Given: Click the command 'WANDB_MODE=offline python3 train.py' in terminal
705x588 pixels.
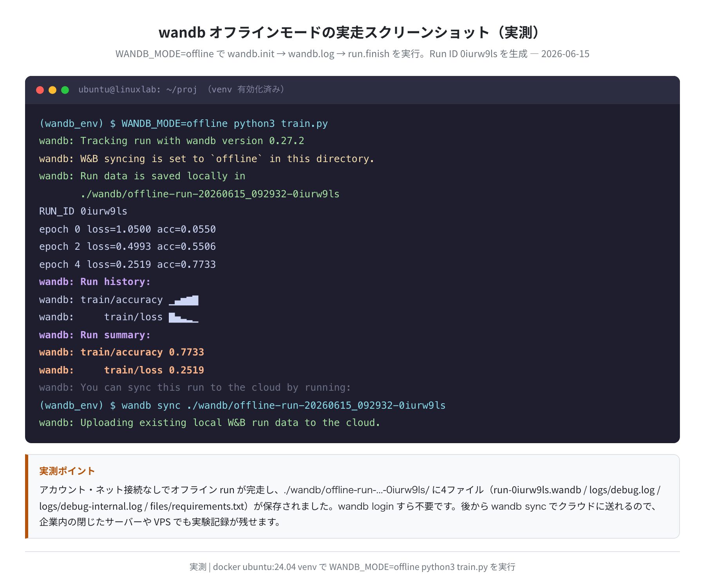Looking at the screenshot, I should [224, 124].
